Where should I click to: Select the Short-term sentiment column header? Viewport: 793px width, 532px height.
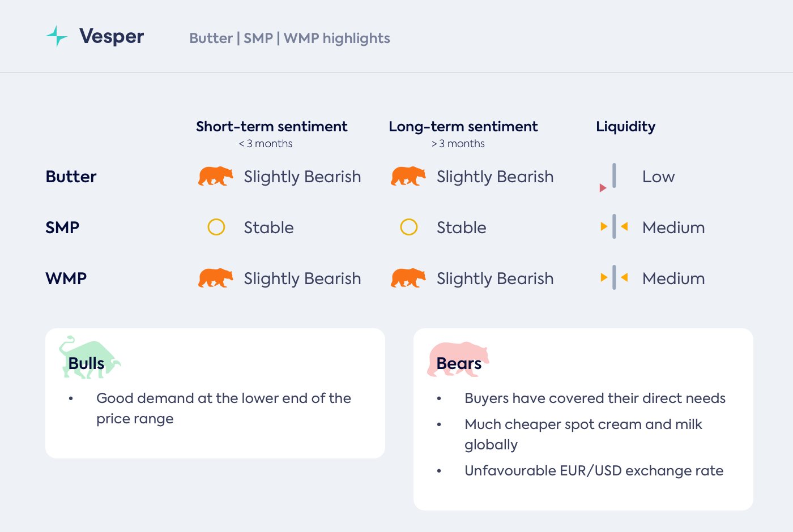pos(271,127)
